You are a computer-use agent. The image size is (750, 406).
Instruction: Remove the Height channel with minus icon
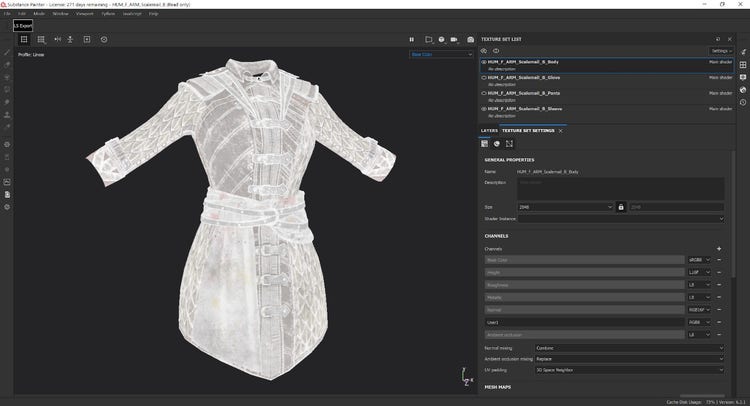[719, 272]
